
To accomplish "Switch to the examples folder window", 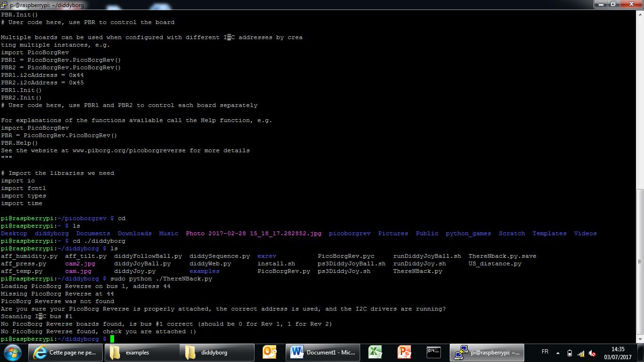I will point(141,352).
